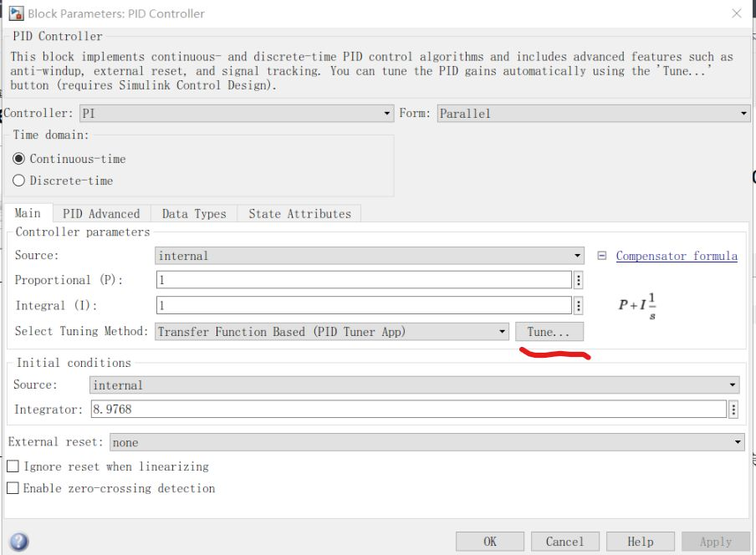The width and height of the screenshot is (756, 555).
Task: Click the Help button
Action: click(641, 542)
